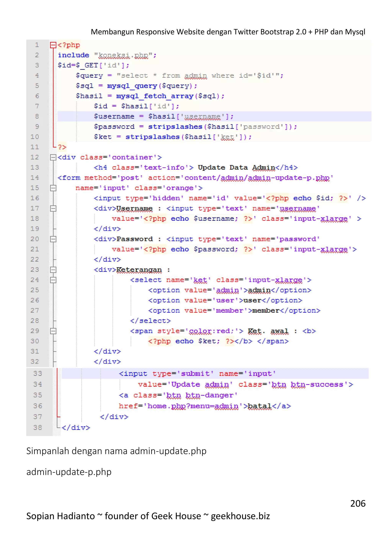This screenshot has width=392, height=555.
Task: Click the a class='btn btn-danger' tag
Action: tap(178, 395)
